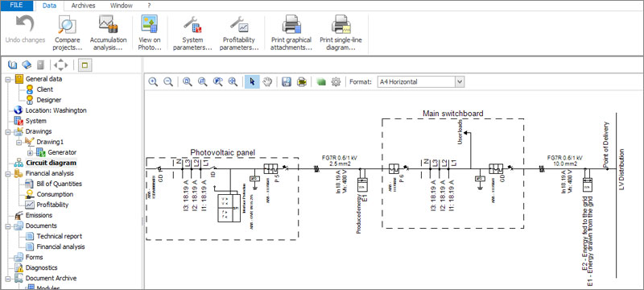Viewport: 644px width, 290px height.
Task: Toggle the yellow square frame button
Action: pos(85,65)
